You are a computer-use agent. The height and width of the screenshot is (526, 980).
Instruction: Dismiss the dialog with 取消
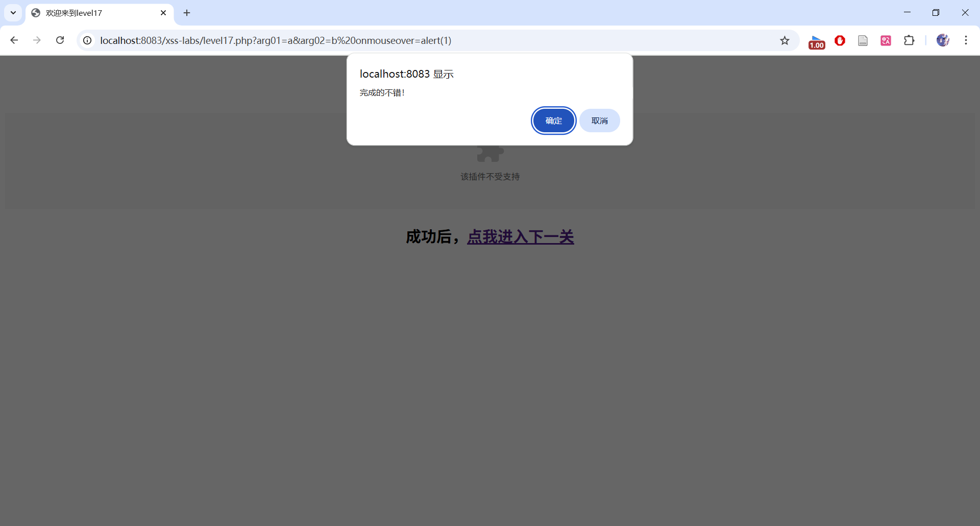[x=600, y=121]
